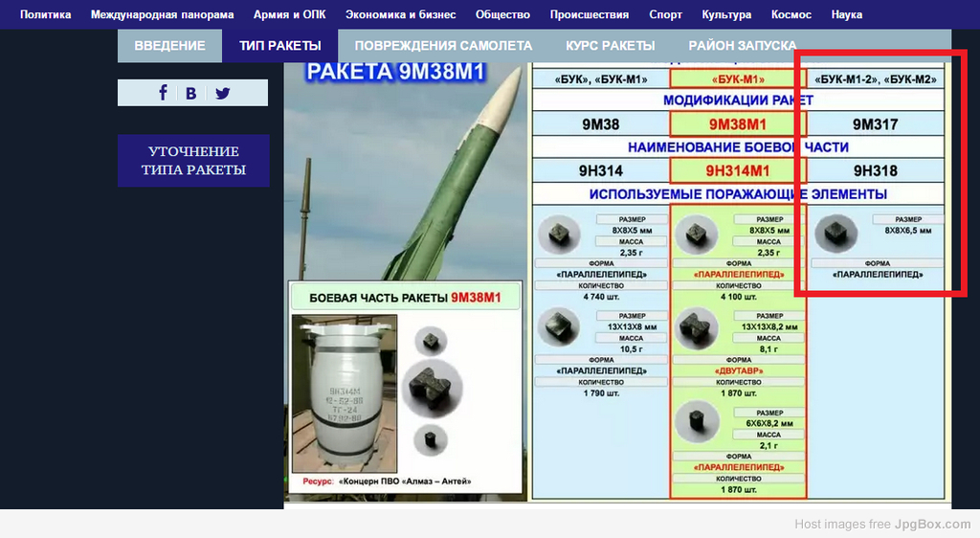Screen dimensions: 980x538
Task: Navigate to the Спорт section
Action: 665,14
